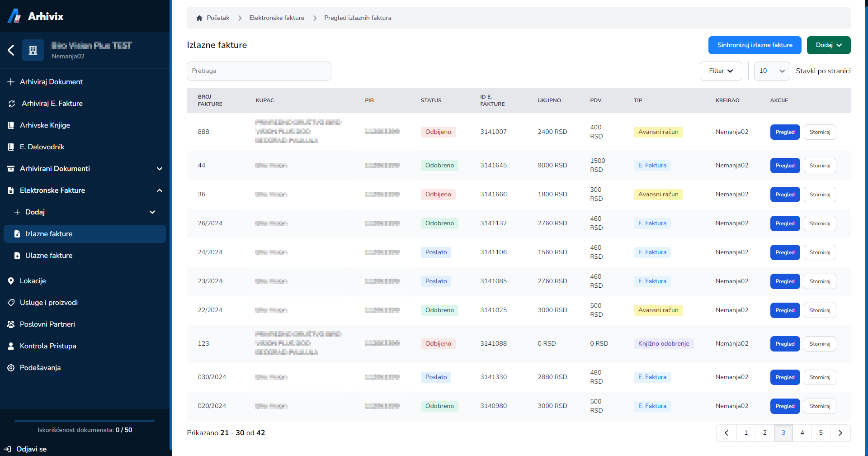Click Sinhronizuj izlazne fakture button
The height and width of the screenshot is (456, 868).
(755, 45)
